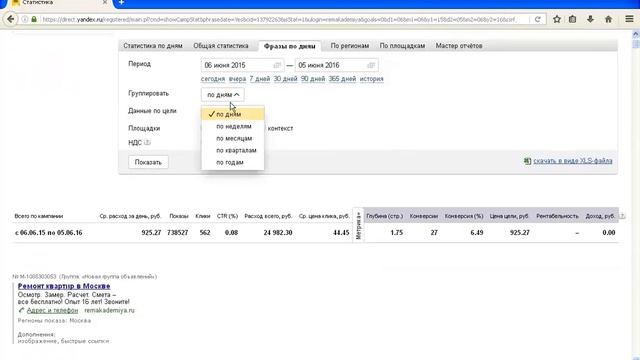Open the По площадкам tab
The image size is (640, 360).
click(402, 46)
